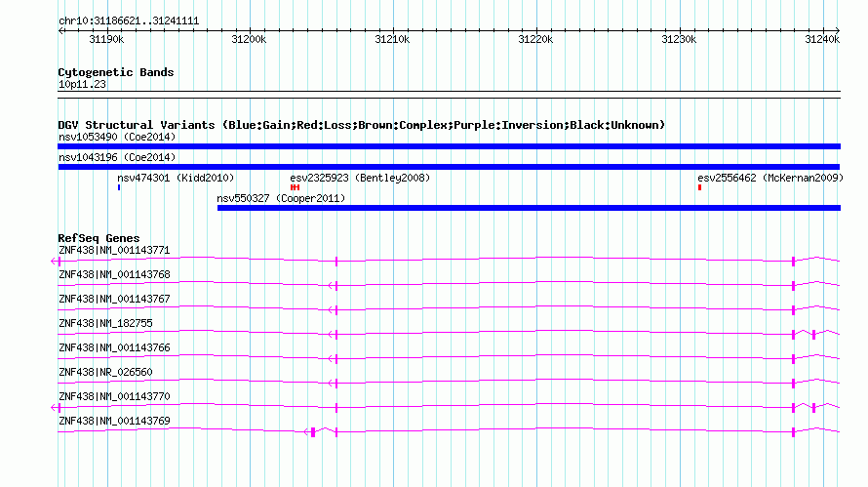Click variant label nsv474301 (Kidd2010)

176,178
